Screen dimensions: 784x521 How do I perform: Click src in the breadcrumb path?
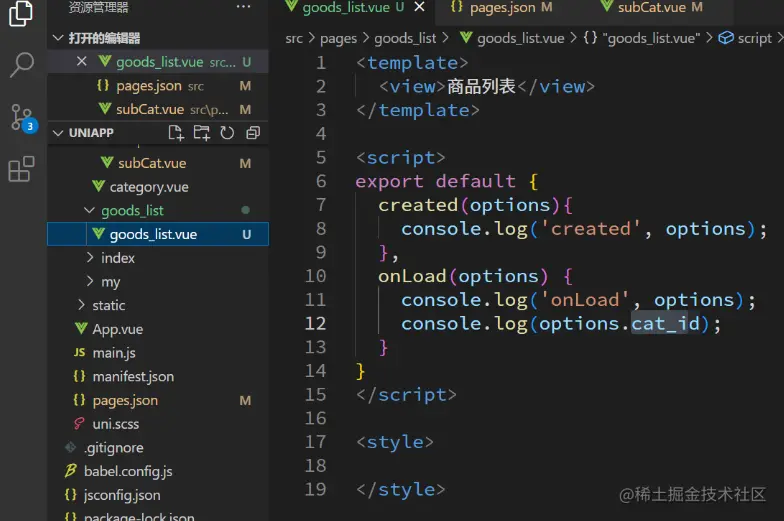(294, 38)
